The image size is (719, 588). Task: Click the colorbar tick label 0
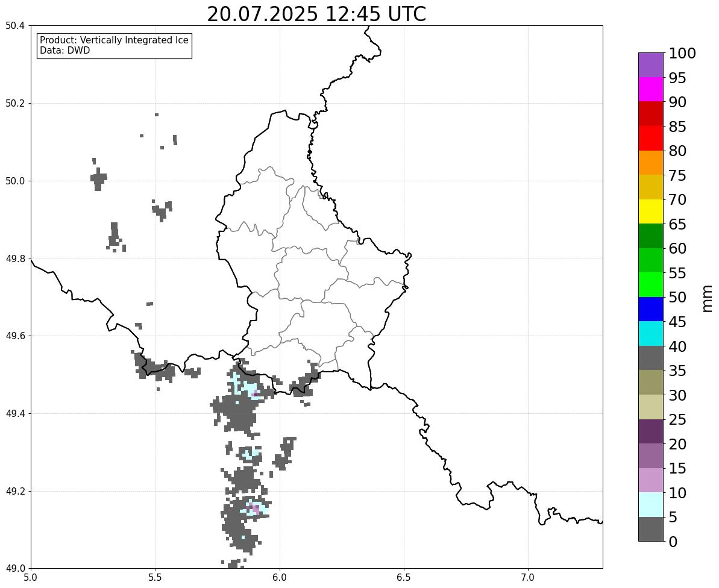click(673, 542)
